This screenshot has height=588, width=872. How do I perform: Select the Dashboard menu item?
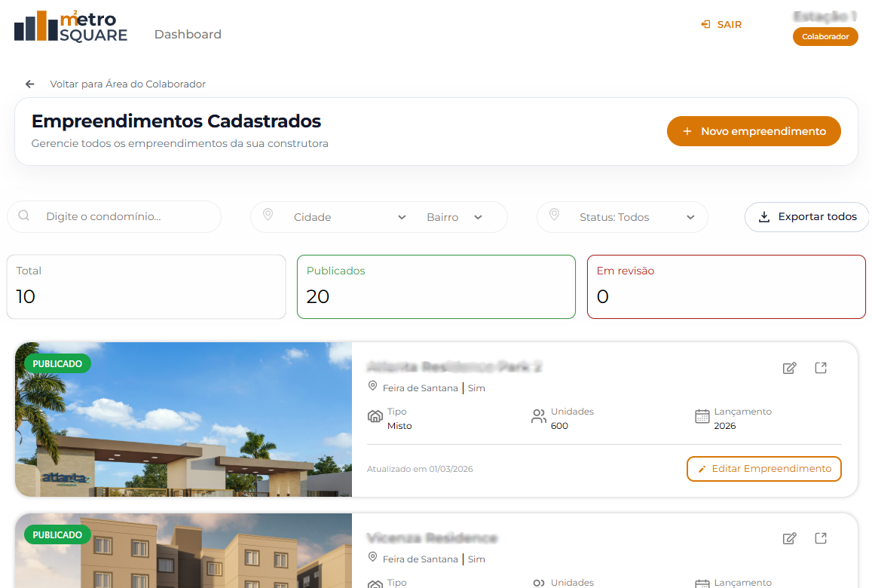click(187, 34)
